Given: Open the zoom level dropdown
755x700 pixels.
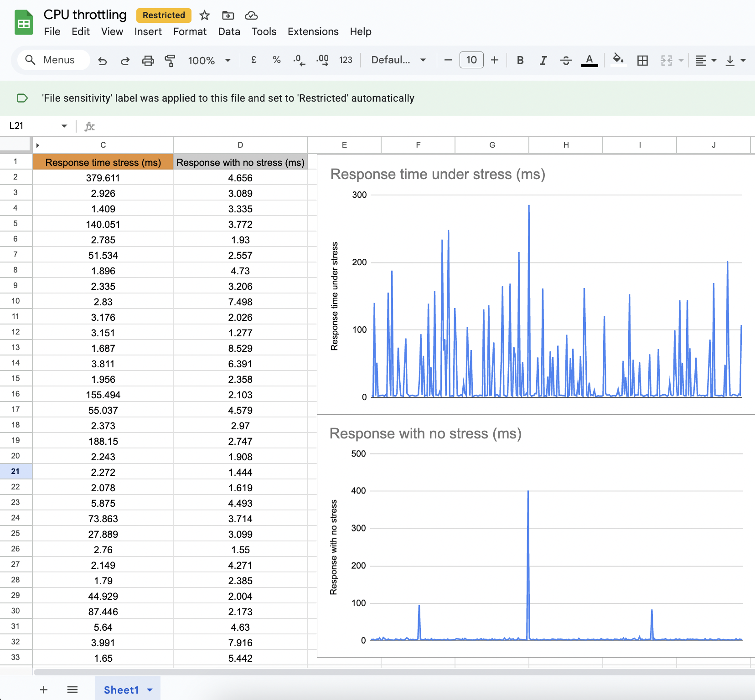Looking at the screenshot, I should [208, 60].
